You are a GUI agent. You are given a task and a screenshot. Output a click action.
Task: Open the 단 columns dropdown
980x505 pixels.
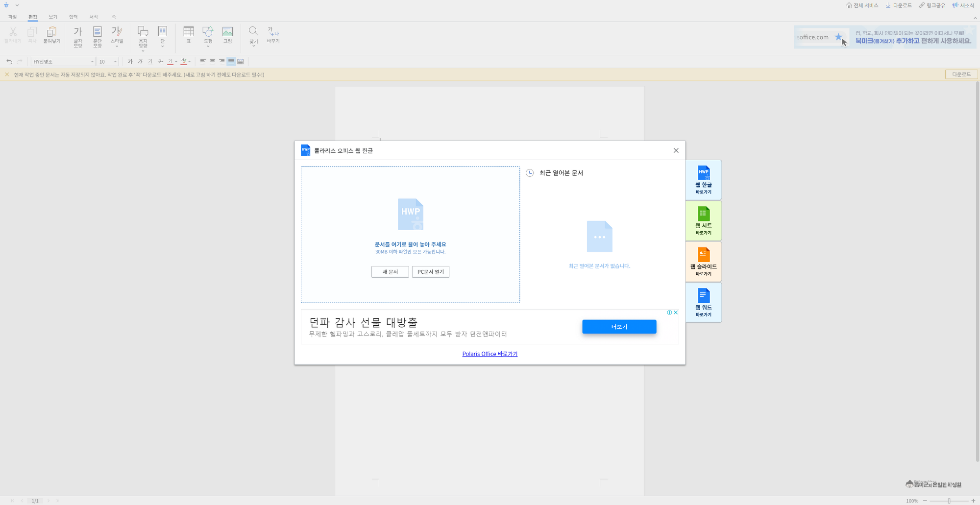[163, 37]
